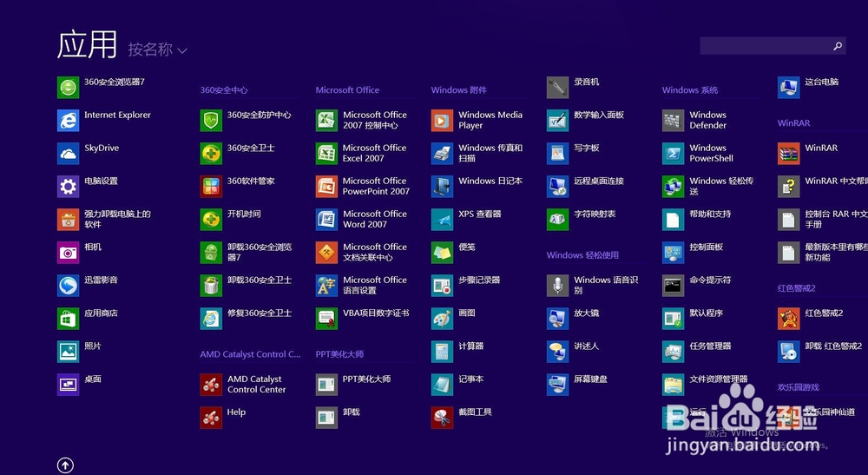Image resolution: width=868 pixels, height=475 pixels.
Task: Open 应用商店 store icon
Action: click(68, 319)
